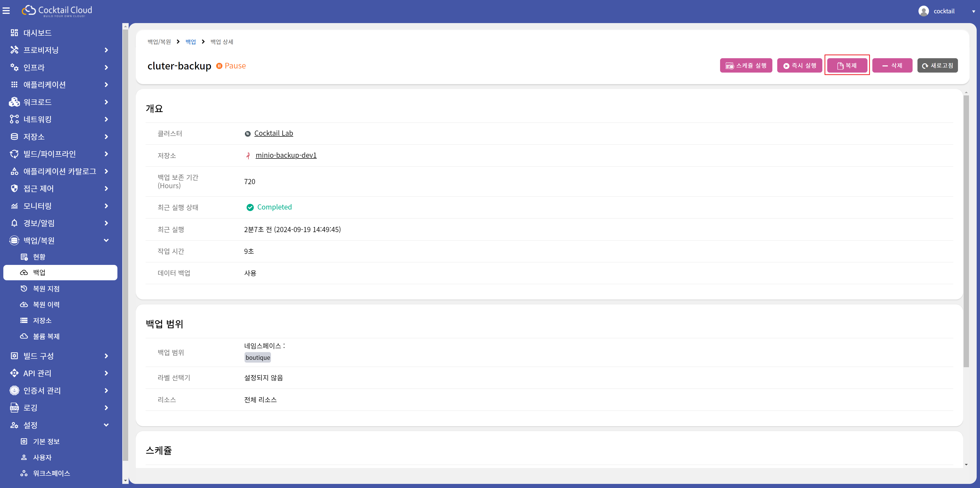Open the 현황 status page under 백업/복원
Screen dimensions: 980x488
[39, 257]
